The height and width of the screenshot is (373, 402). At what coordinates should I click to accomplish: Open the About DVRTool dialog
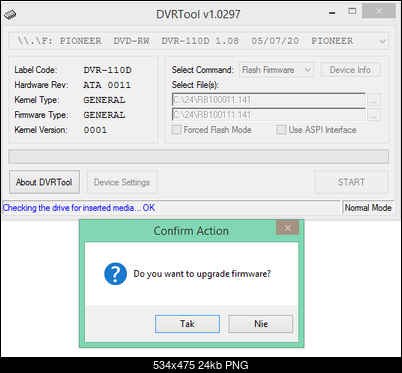[44, 182]
